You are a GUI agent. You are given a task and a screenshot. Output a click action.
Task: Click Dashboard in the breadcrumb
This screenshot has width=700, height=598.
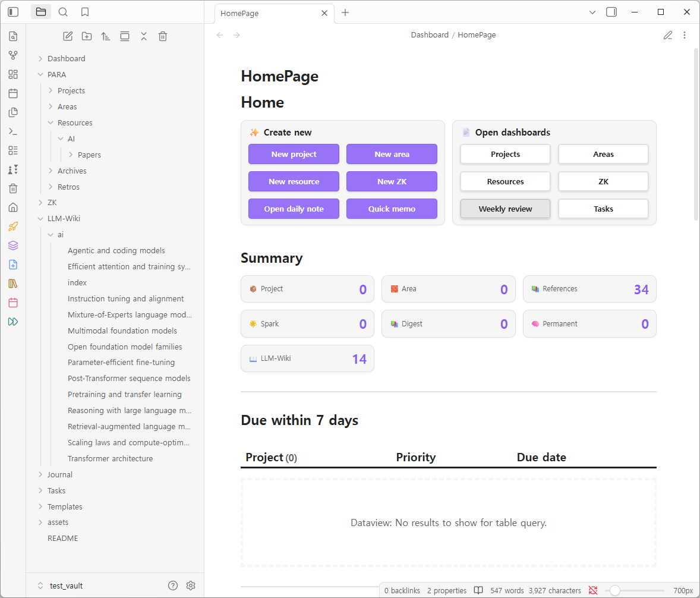click(430, 35)
